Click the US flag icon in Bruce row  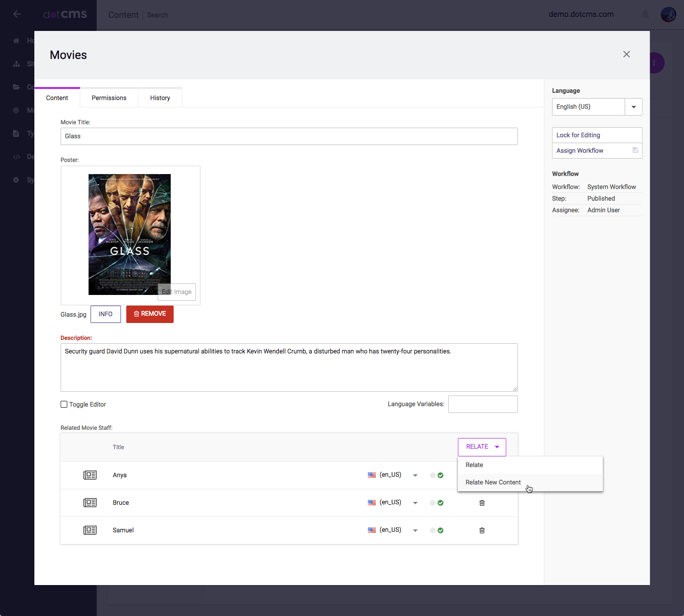tap(372, 503)
